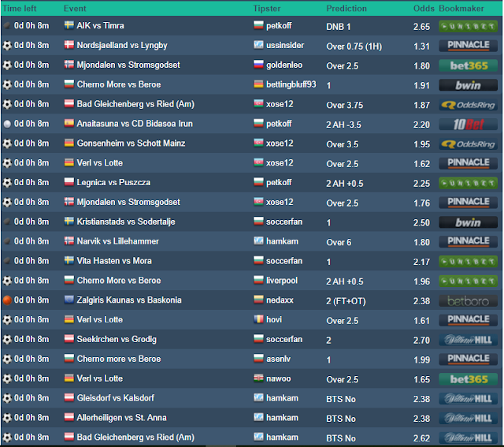Click the hockey puck icon in AIK vs Timra row
The width and height of the screenshot is (504, 447).
click(x=7, y=26)
